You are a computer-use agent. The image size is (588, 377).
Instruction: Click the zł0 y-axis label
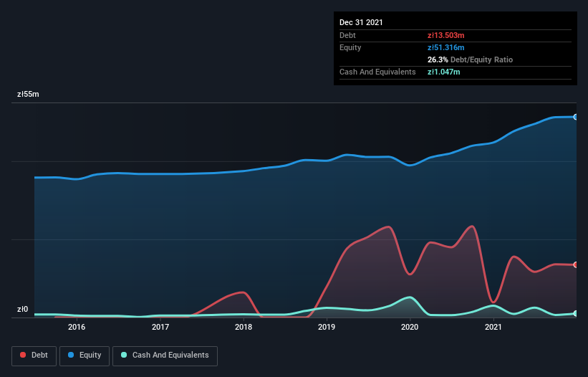coord(22,309)
